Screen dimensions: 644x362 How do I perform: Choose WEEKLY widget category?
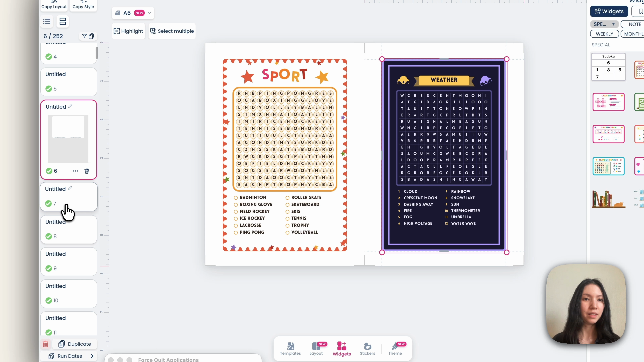[604, 34]
